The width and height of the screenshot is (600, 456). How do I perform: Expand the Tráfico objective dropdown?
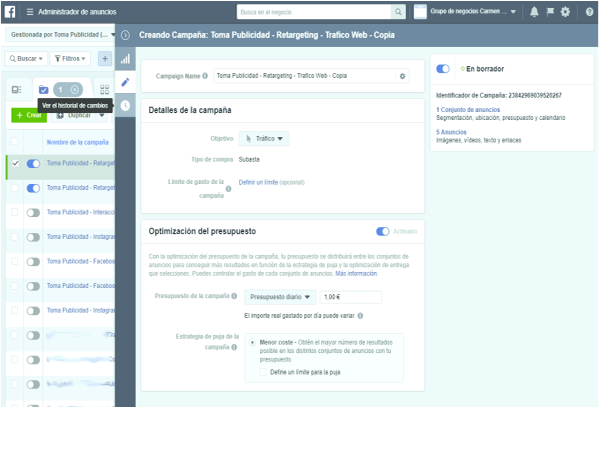tap(265, 139)
